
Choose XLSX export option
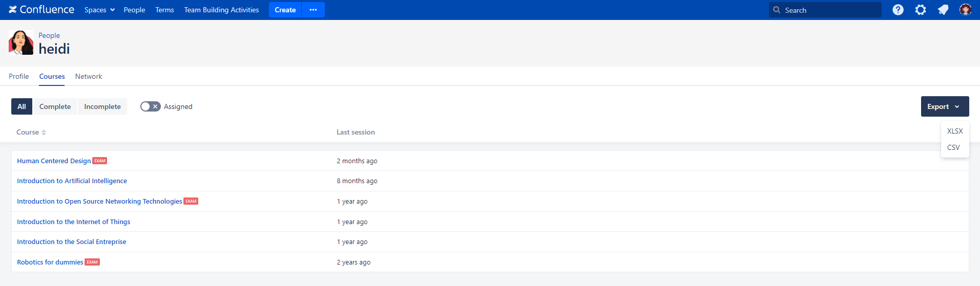(x=954, y=131)
